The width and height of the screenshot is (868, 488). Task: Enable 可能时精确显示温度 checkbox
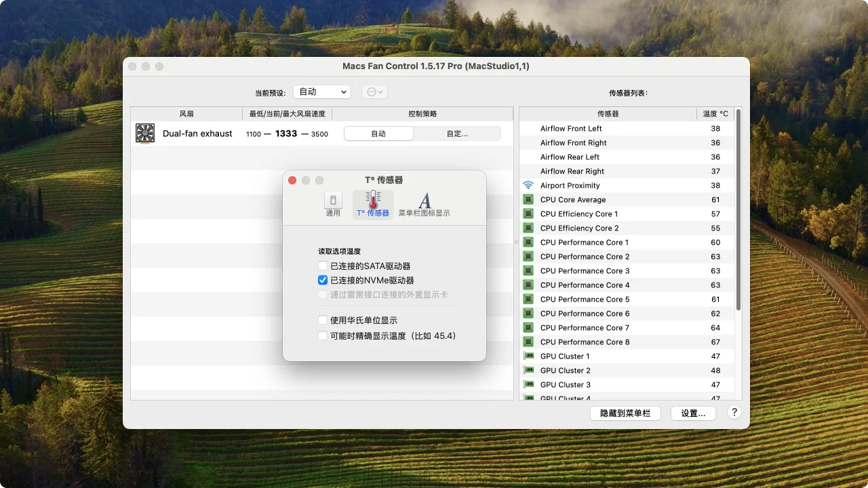point(323,335)
